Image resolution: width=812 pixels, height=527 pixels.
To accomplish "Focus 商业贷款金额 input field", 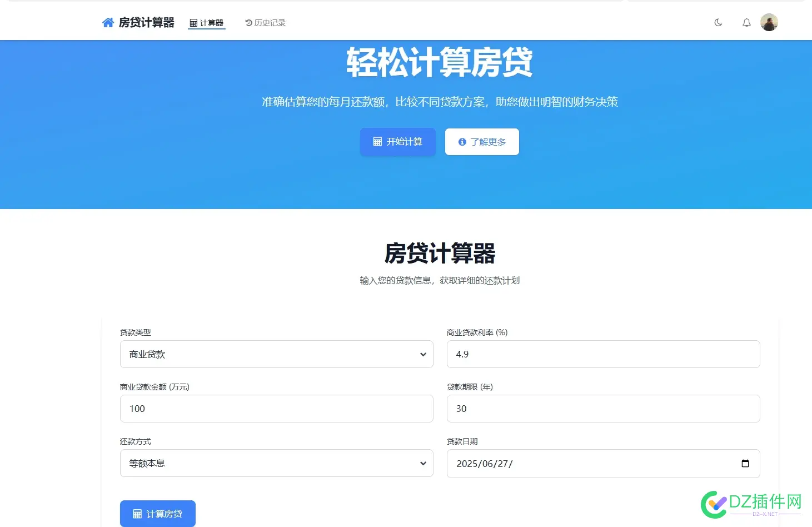I will click(x=277, y=409).
